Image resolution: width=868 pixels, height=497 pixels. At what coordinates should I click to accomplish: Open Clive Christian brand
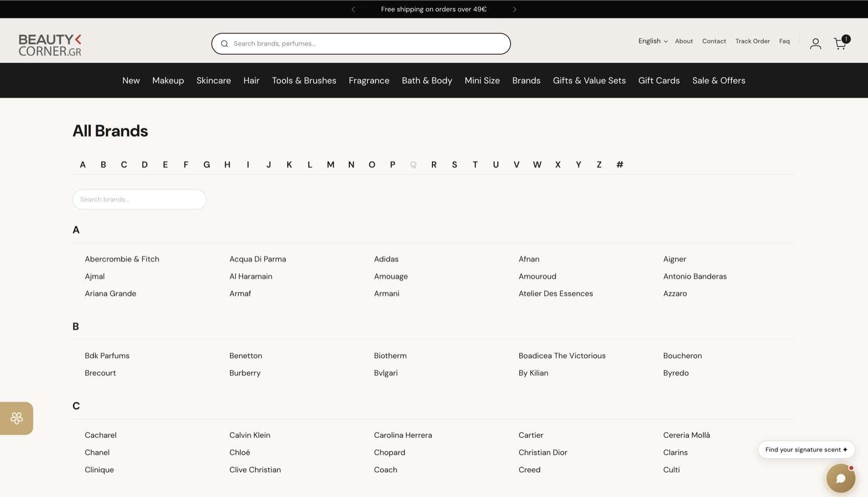tap(255, 470)
